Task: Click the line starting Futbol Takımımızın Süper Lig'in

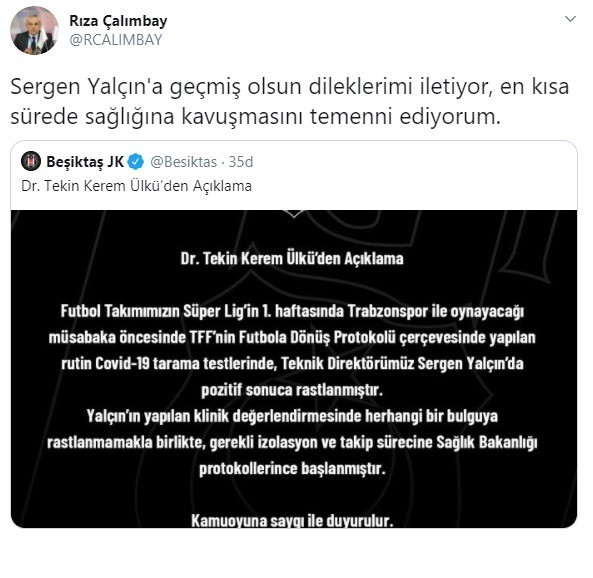Action: (x=292, y=311)
